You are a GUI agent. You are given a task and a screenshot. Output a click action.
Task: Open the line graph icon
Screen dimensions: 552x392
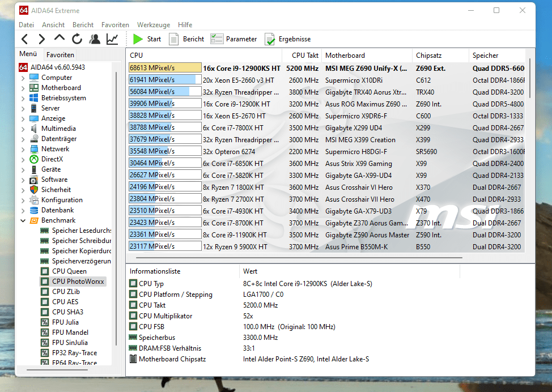112,39
